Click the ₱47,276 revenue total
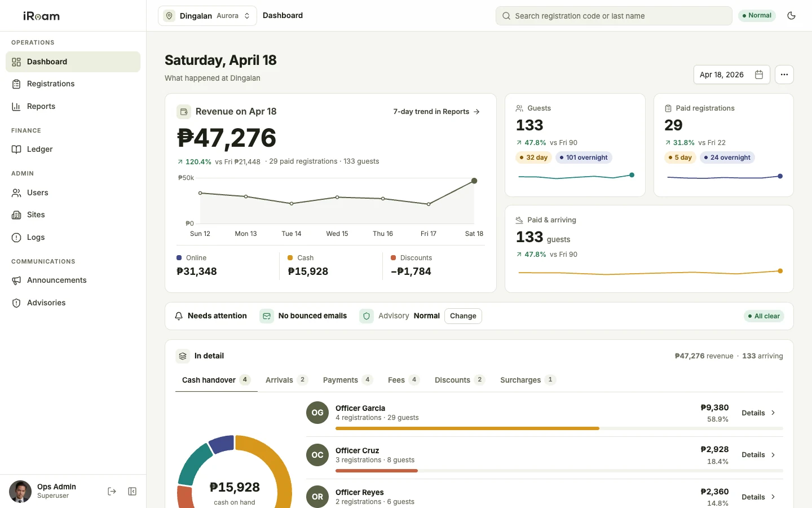 click(x=227, y=138)
